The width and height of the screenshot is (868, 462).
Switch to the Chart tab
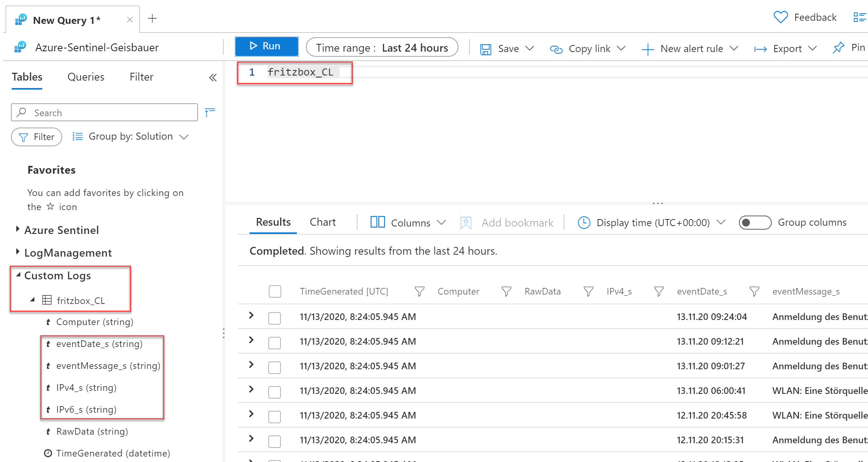pyautogui.click(x=322, y=222)
